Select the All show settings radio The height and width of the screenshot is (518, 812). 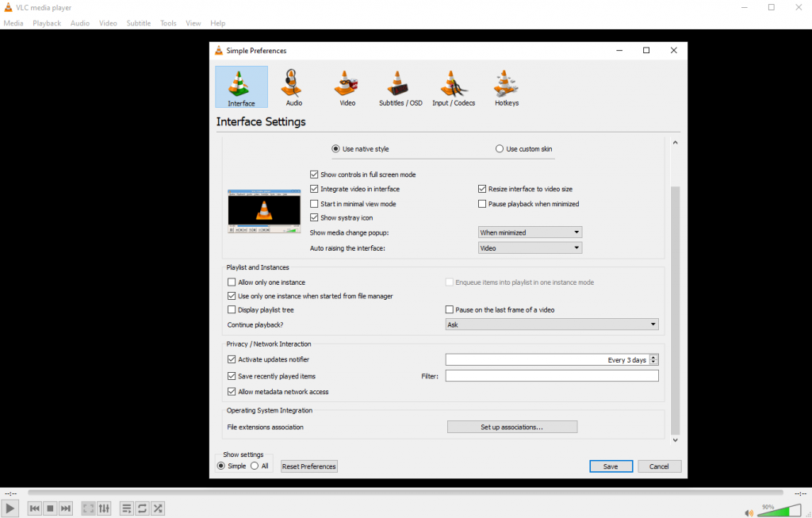click(255, 466)
